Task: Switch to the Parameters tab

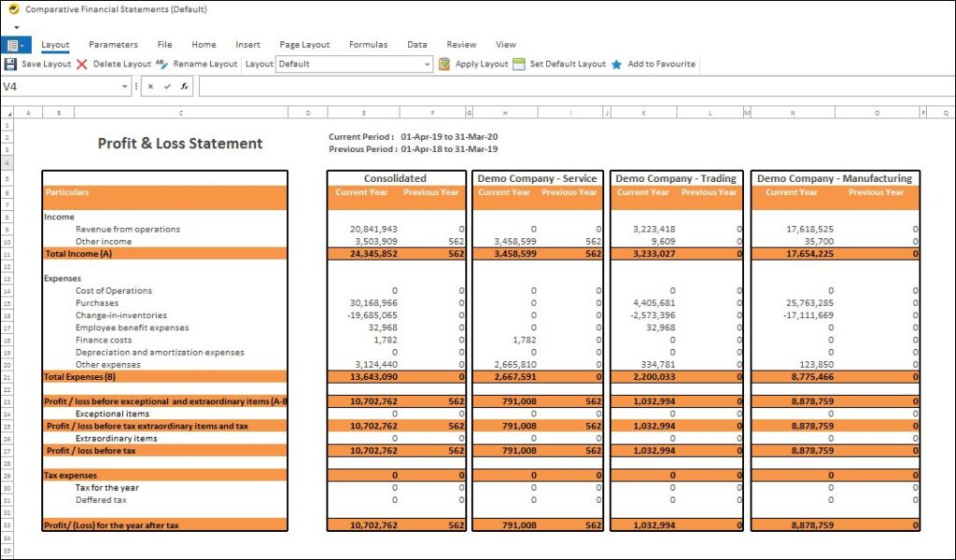Action: [x=113, y=44]
